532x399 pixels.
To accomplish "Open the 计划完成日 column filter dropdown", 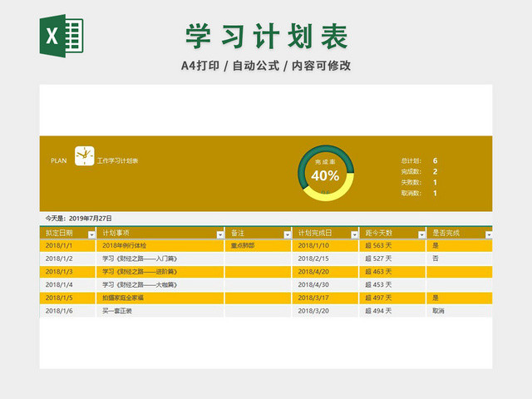I will (355, 234).
